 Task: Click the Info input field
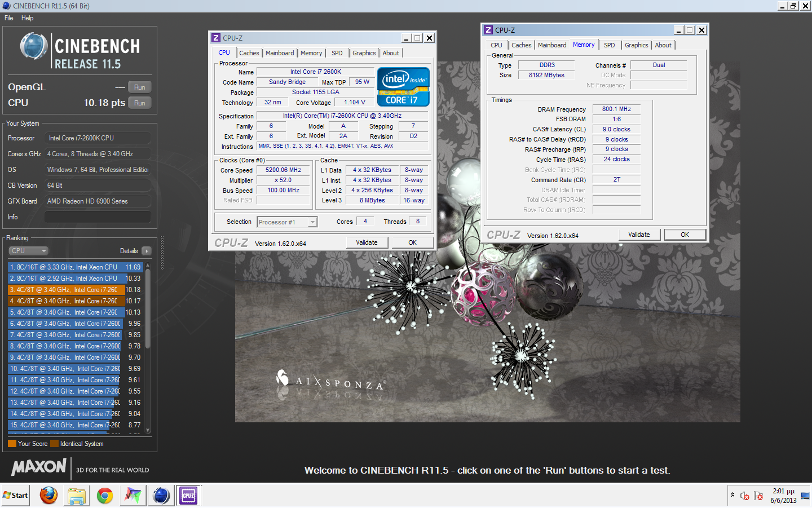[x=98, y=217]
